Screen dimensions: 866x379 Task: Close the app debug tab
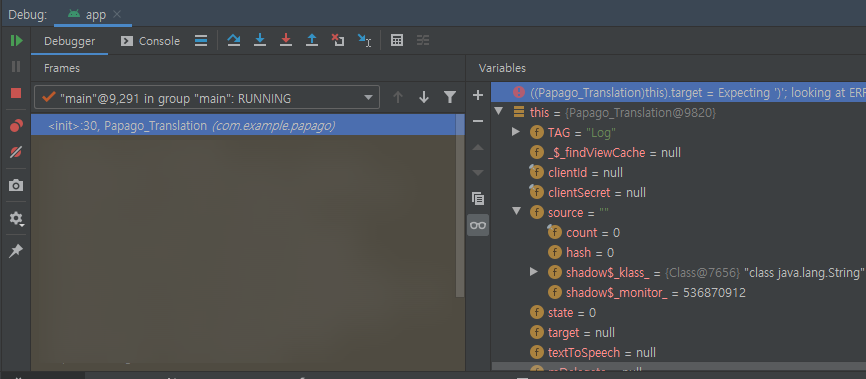point(117,14)
